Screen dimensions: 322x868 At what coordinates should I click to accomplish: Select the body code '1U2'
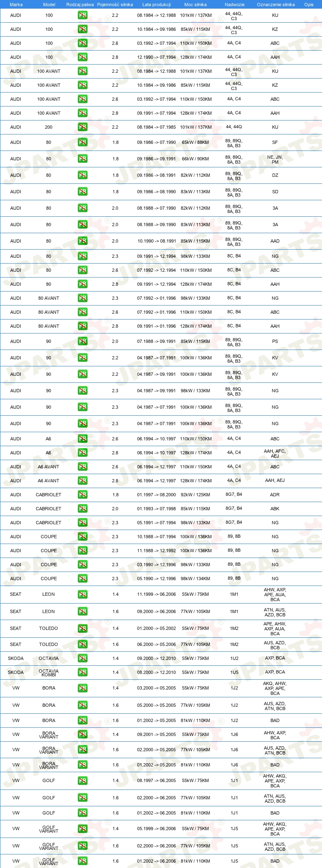point(234,658)
